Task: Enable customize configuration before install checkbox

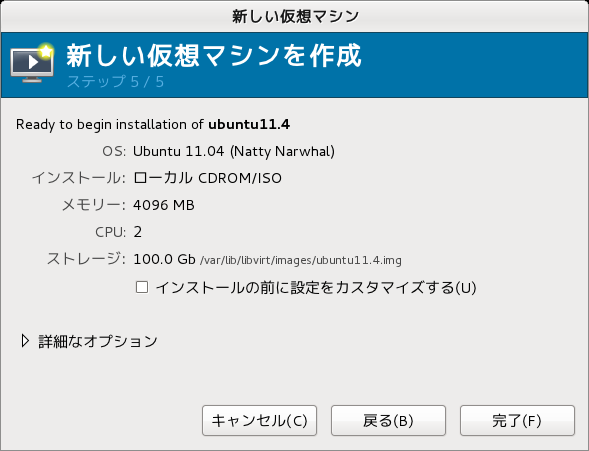Action: tap(142, 287)
